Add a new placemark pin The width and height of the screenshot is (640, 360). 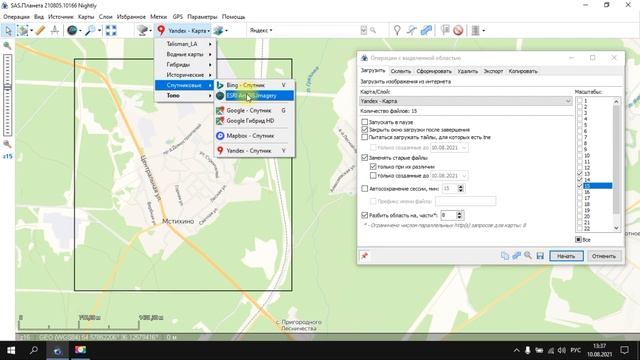click(x=397, y=30)
